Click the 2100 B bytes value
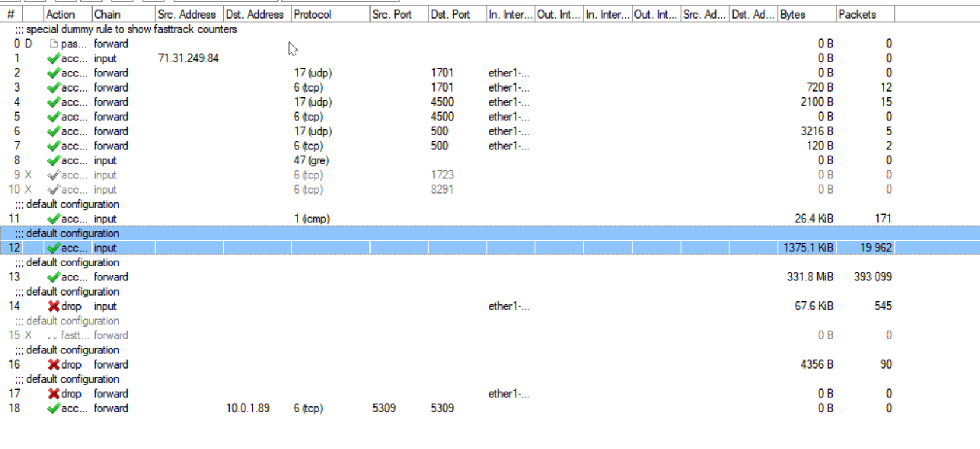 [x=817, y=102]
